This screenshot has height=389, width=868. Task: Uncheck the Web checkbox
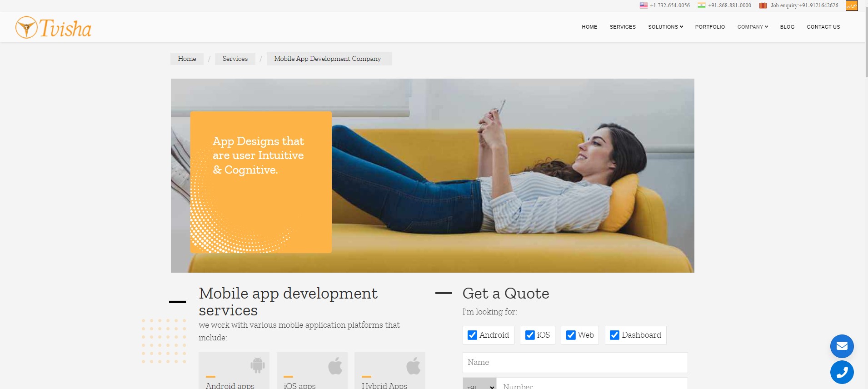point(571,335)
